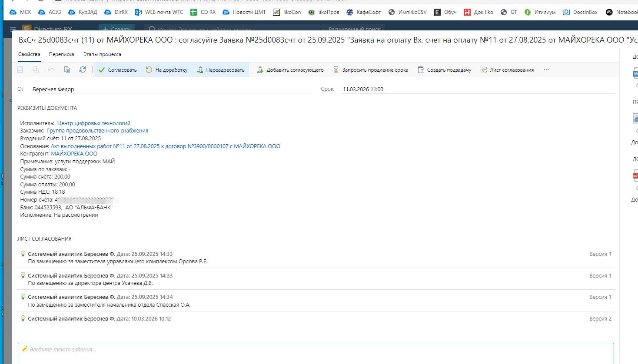Click Переадресовать to forward the task

click(220, 70)
